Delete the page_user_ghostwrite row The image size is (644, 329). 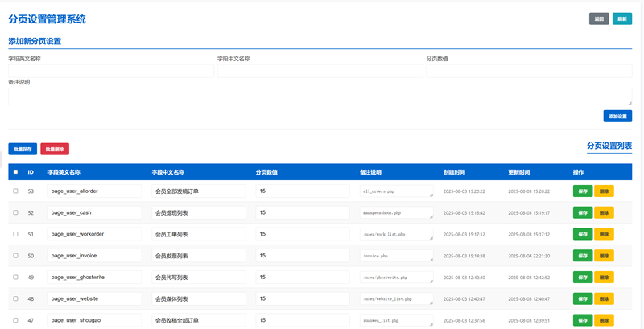605,277
